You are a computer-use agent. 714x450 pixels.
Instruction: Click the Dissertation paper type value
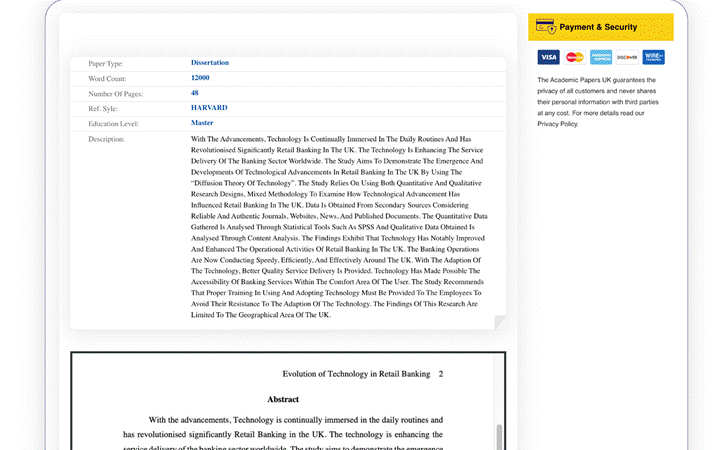[x=210, y=62]
